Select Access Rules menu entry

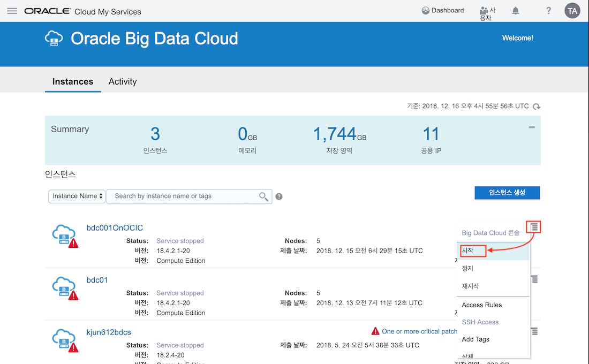pos(482,305)
